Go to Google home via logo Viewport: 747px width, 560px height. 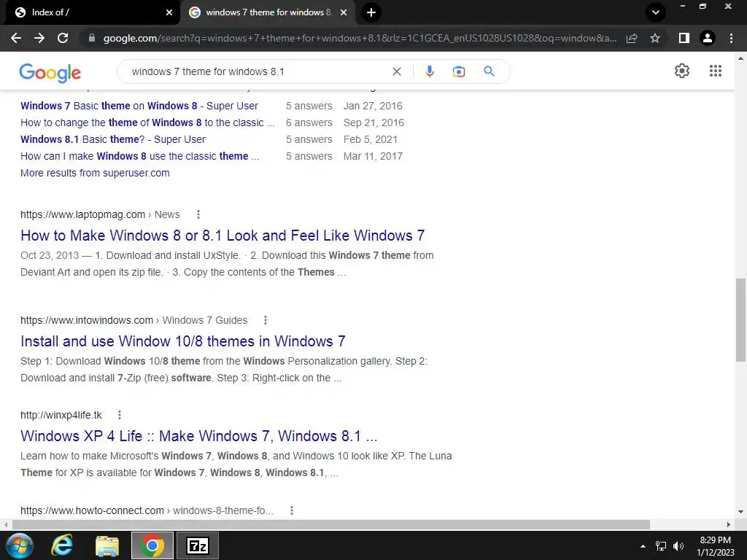(50, 72)
